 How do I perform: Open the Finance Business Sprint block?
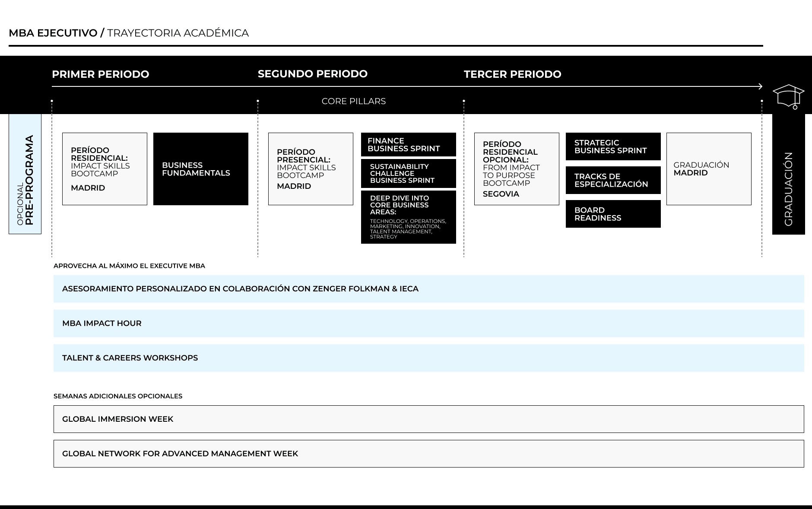coord(409,145)
